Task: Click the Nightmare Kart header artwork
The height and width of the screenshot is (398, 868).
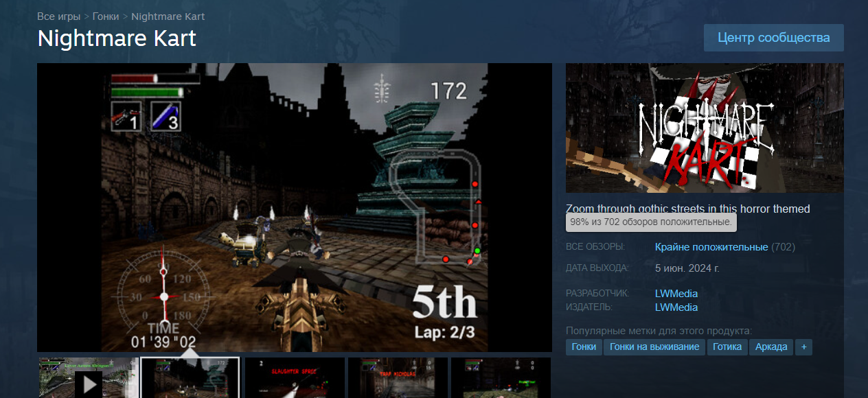Action: pyautogui.click(x=705, y=128)
